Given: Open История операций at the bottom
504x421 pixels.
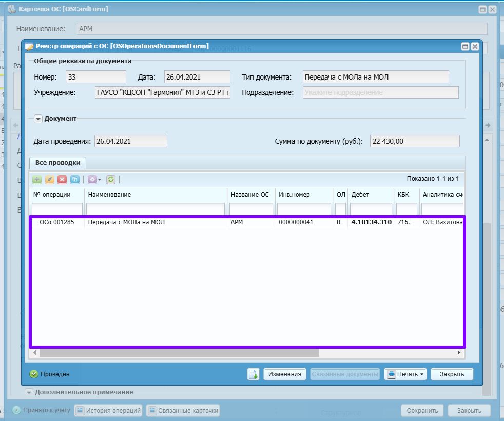Looking at the screenshot, I should (108, 410).
